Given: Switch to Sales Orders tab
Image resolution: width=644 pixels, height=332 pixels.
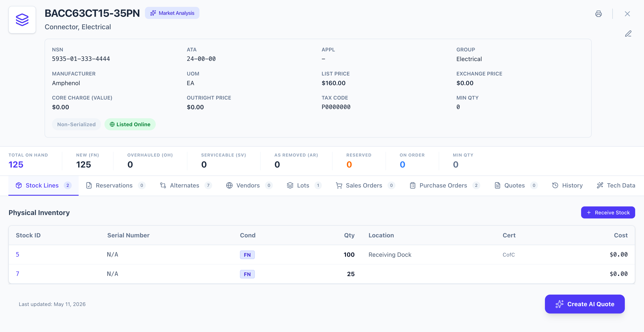Looking at the screenshot, I should pyautogui.click(x=365, y=186).
